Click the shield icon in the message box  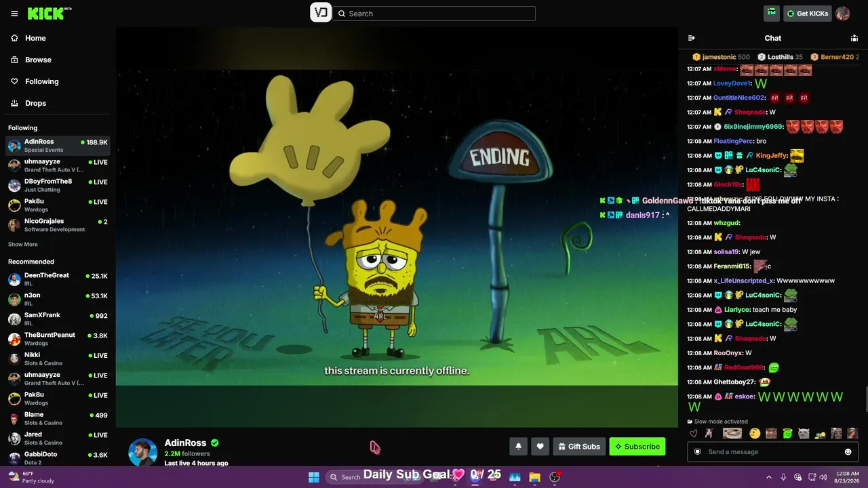pyautogui.click(x=697, y=452)
